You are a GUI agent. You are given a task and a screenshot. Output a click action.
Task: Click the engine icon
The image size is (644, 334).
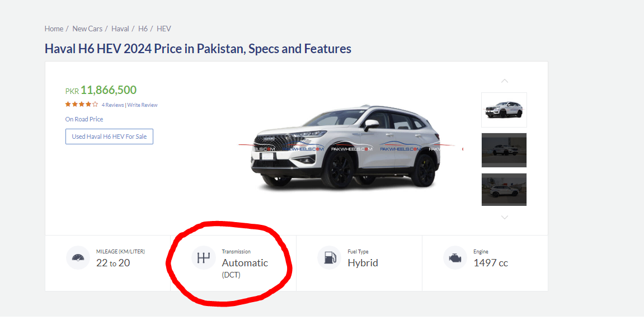tap(455, 257)
